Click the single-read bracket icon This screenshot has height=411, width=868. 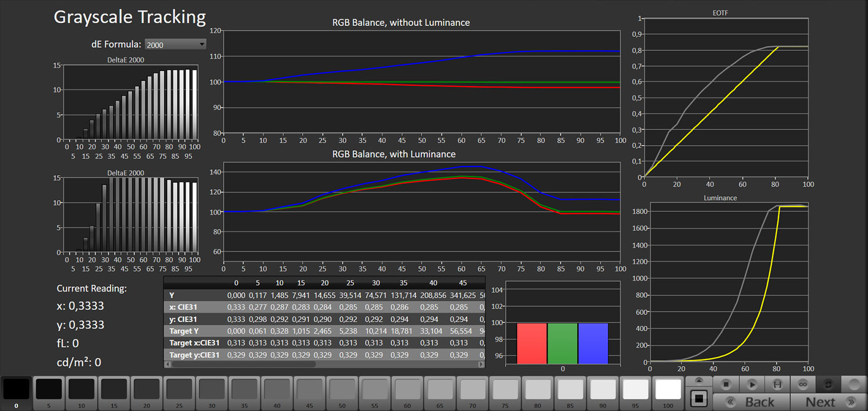pos(777,384)
